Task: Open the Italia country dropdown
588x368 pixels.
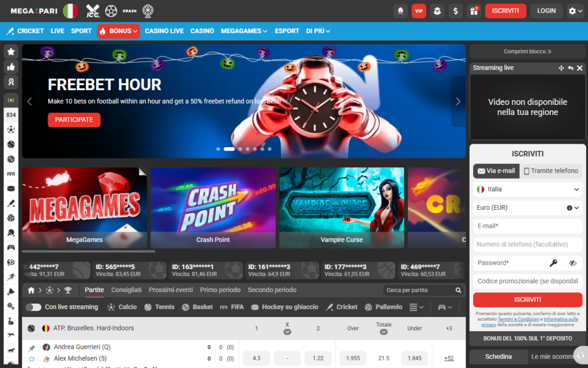Action: [528, 189]
